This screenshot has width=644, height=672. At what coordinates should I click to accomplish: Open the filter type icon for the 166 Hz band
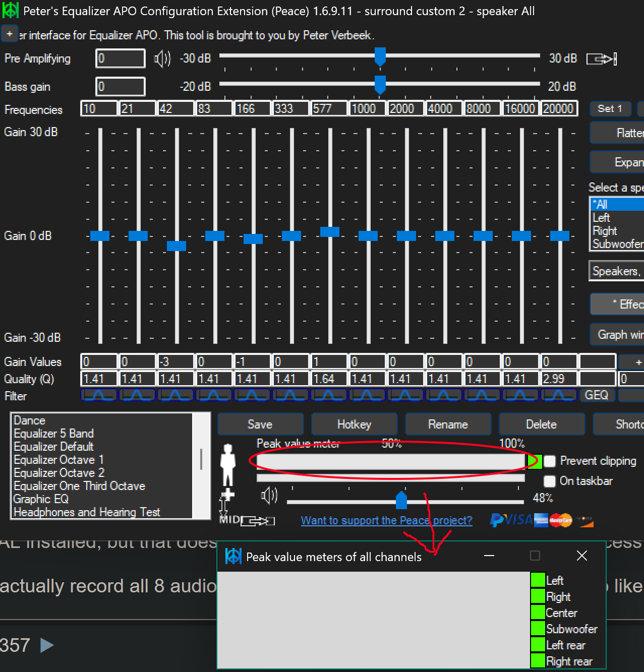tap(252, 395)
